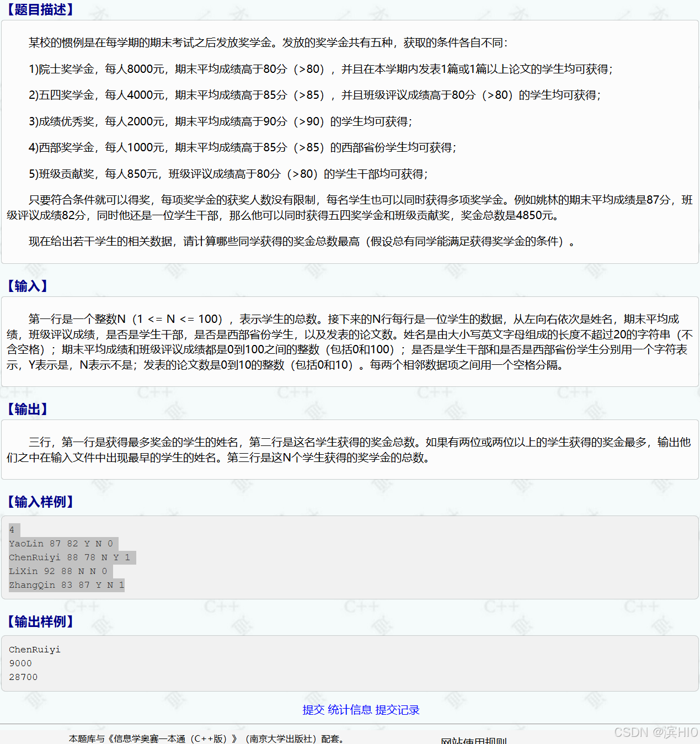Click the line starting "1)院士奖学金"
The image size is (700, 744).
click(320, 69)
